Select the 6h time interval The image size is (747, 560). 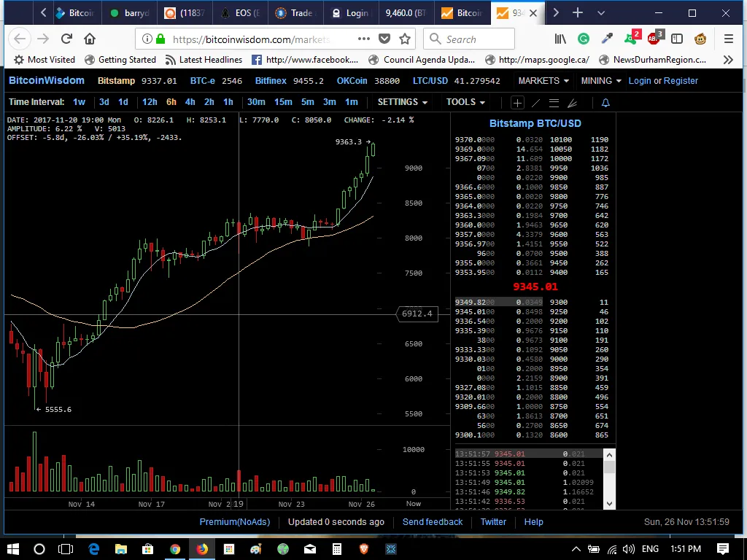pyautogui.click(x=171, y=102)
